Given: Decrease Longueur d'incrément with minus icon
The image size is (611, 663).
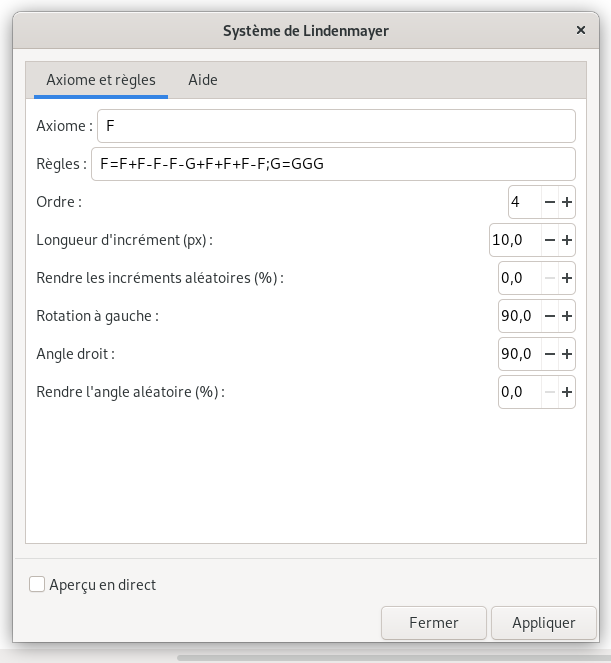Looking at the screenshot, I should [x=550, y=240].
